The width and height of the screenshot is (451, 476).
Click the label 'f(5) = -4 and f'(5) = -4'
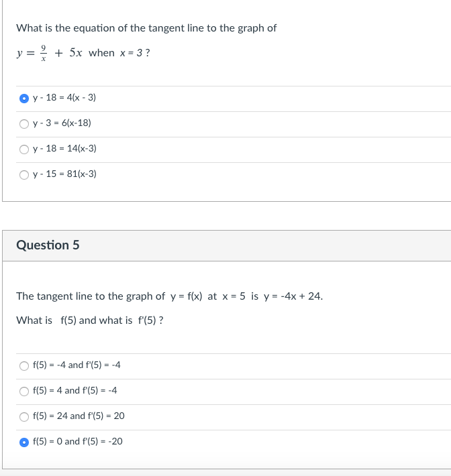[77, 365]
